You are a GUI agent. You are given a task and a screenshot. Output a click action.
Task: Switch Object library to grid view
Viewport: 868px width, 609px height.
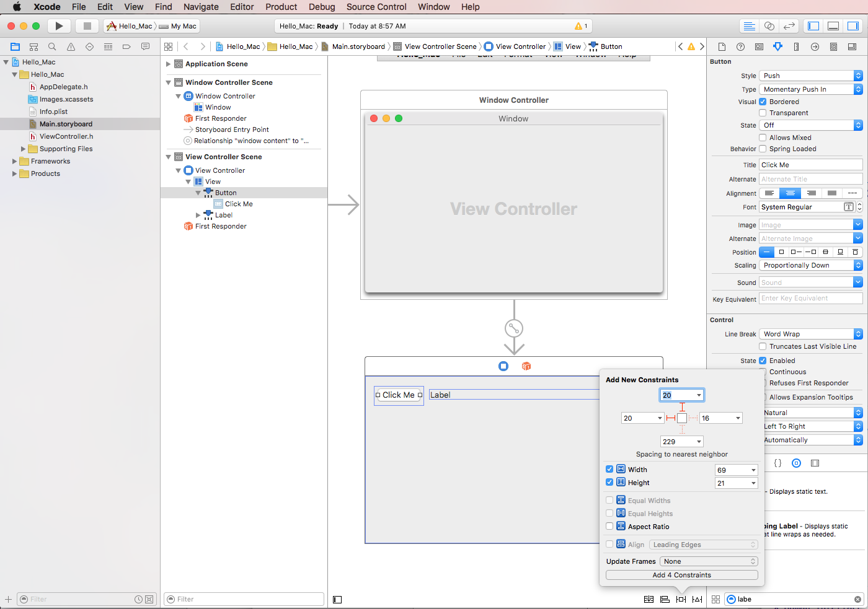(x=716, y=599)
